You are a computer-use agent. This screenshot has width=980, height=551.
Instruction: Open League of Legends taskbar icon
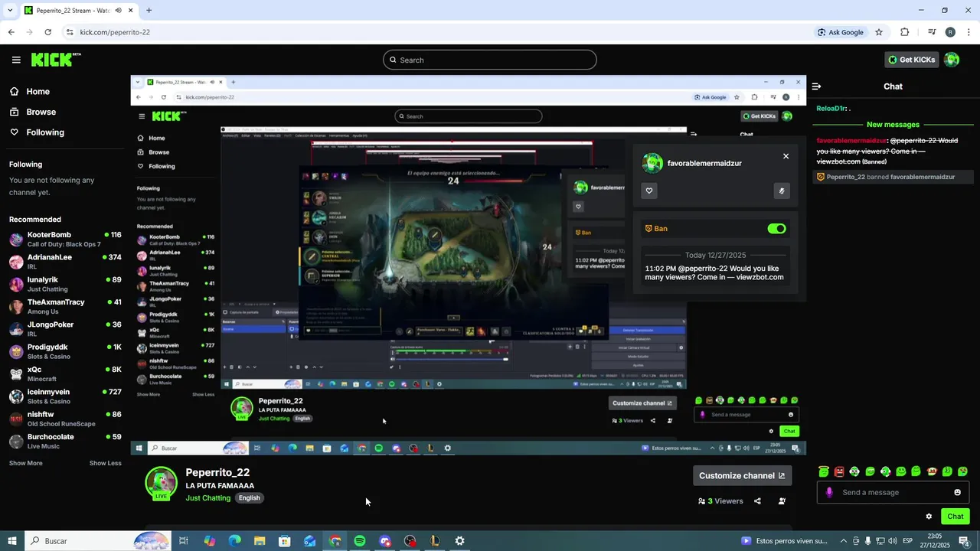(x=434, y=541)
